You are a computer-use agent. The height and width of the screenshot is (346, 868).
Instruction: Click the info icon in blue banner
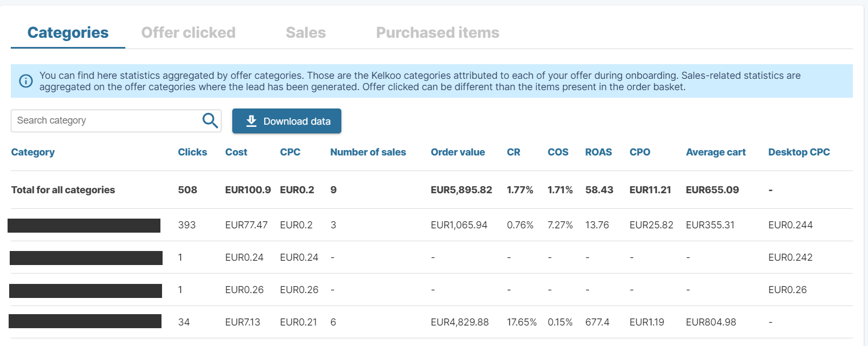point(26,81)
